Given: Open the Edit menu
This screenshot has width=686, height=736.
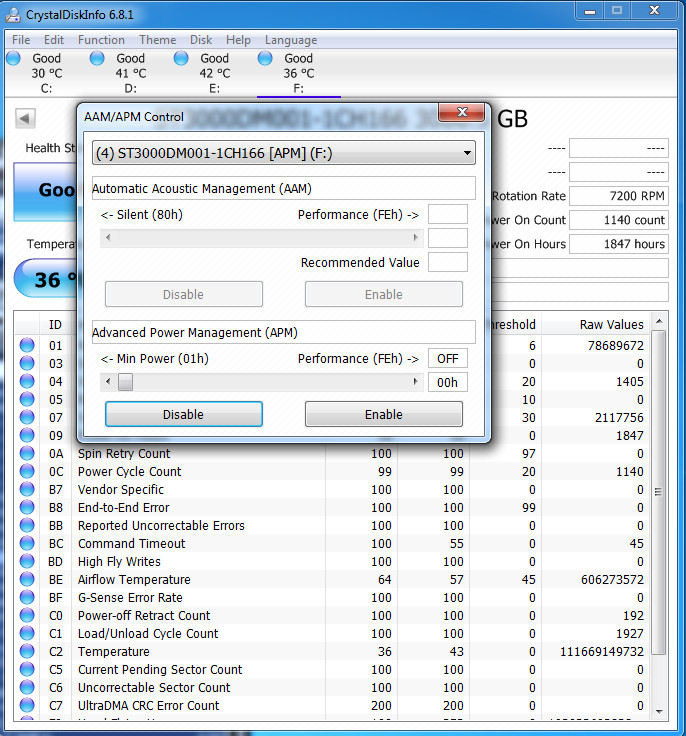Looking at the screenshot, I should (x=54, y=40).
